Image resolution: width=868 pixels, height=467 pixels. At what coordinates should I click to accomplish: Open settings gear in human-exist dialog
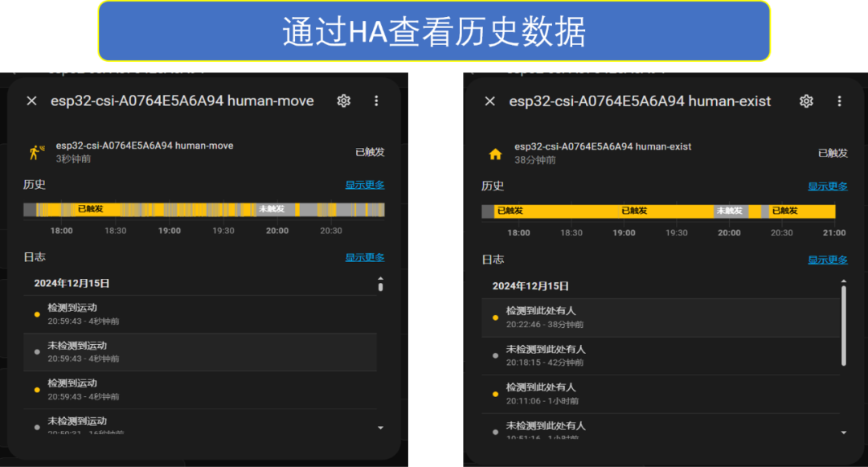click(x=806, y=101)
